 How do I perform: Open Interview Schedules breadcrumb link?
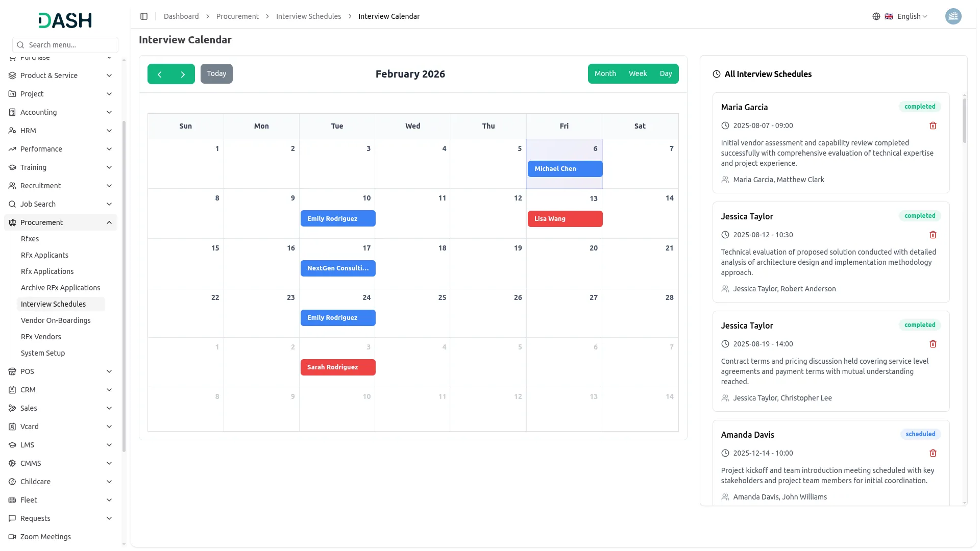308,16
